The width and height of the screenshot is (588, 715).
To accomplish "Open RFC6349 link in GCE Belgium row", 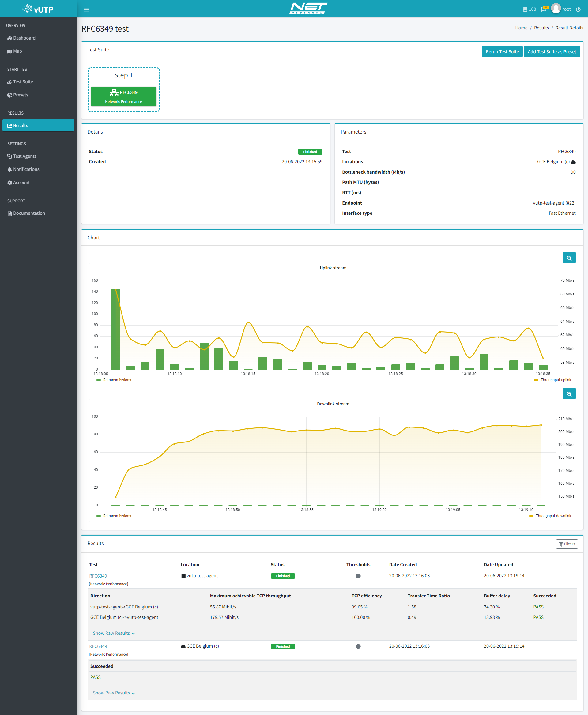I will (x=98, y=646).
